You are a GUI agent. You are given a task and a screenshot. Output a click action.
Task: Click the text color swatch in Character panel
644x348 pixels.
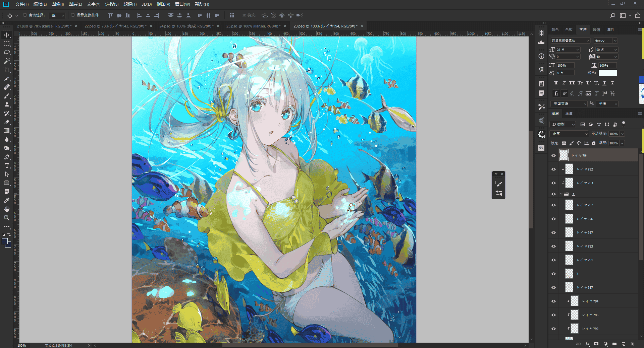608,73
